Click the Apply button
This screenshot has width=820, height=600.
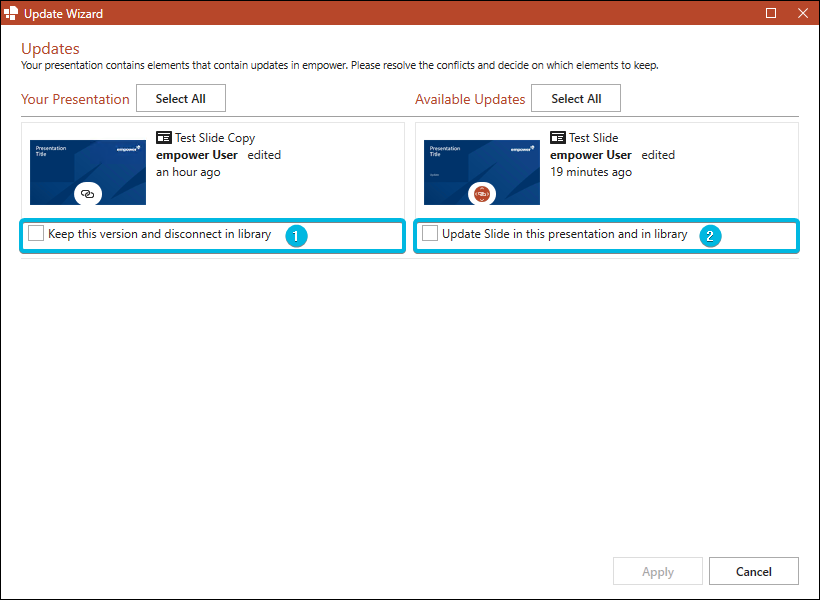pyautogui.click(x=658, y=571)
